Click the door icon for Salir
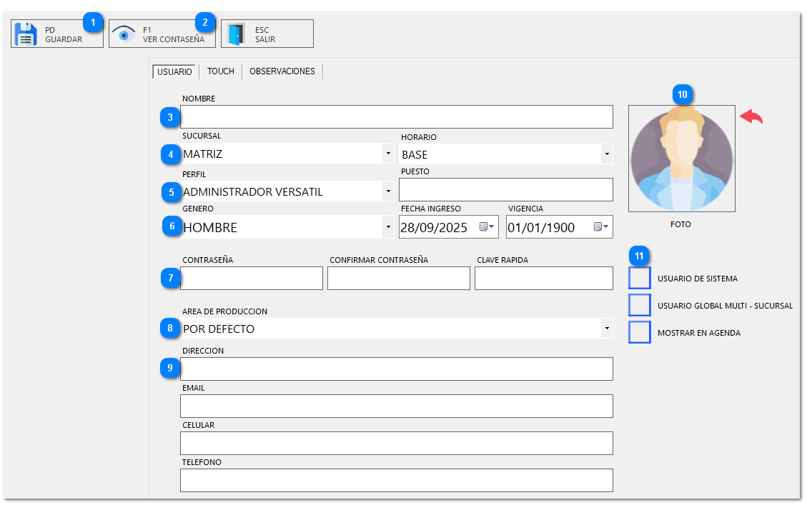812x505 pixels. click(x=236, y=34)
